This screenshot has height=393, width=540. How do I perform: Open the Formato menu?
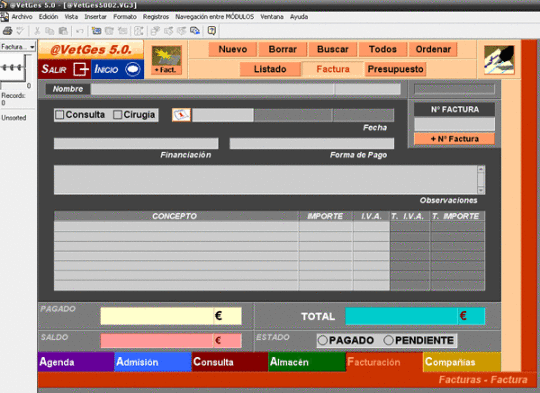click(x=125, y=17)
